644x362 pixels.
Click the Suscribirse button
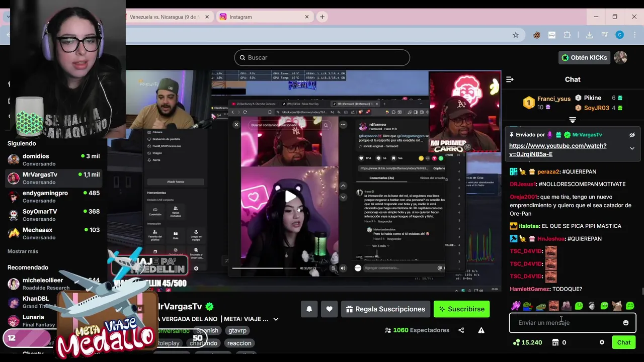pos(462,309)
